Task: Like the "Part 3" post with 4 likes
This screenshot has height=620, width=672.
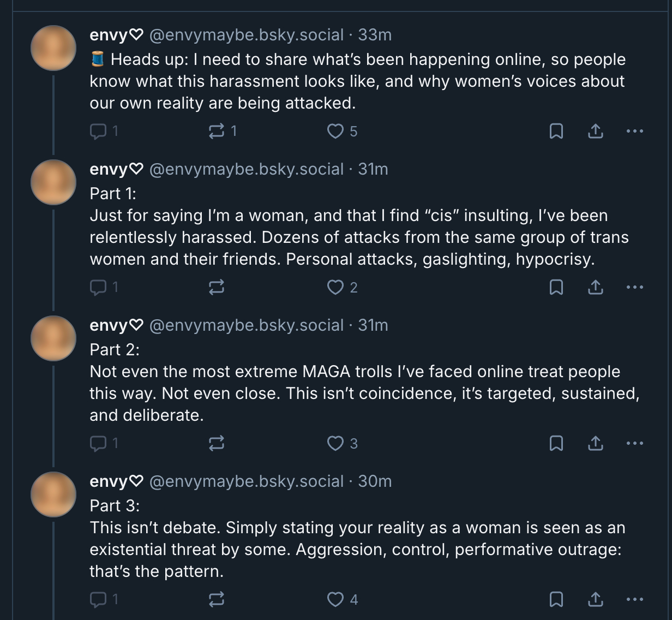Action: pyautogui.click(x=335, y=599)
